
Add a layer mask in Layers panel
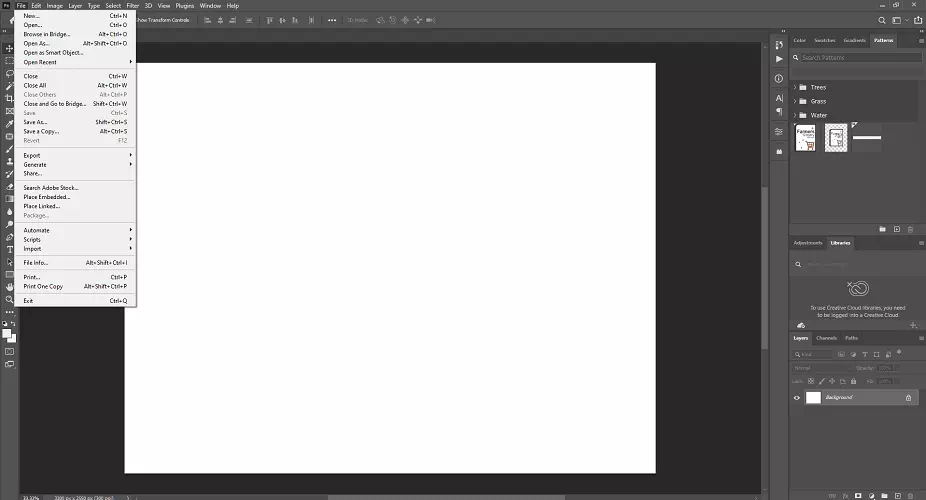click(858, 496)
